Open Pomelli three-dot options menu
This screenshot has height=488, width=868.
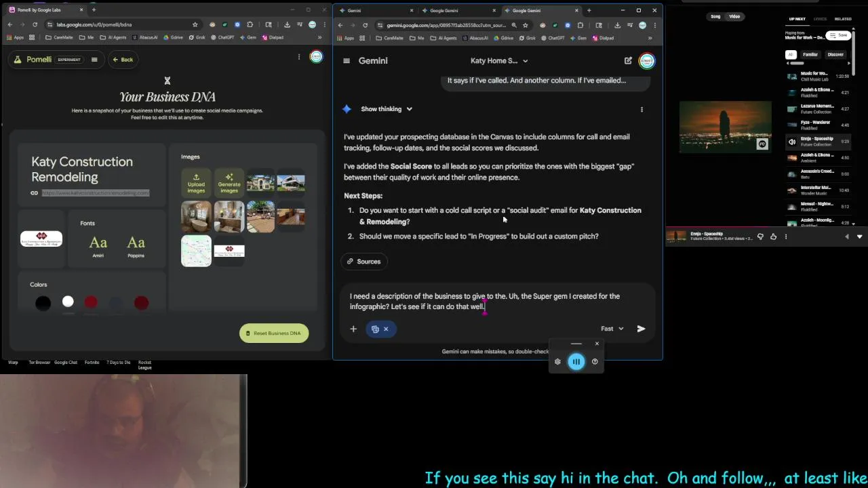pos(298,57)
